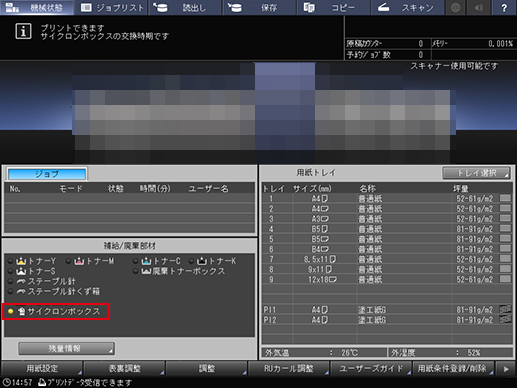Click status indicator beside トナーC
Screen dimensions: 517x388
click(136, 261)
